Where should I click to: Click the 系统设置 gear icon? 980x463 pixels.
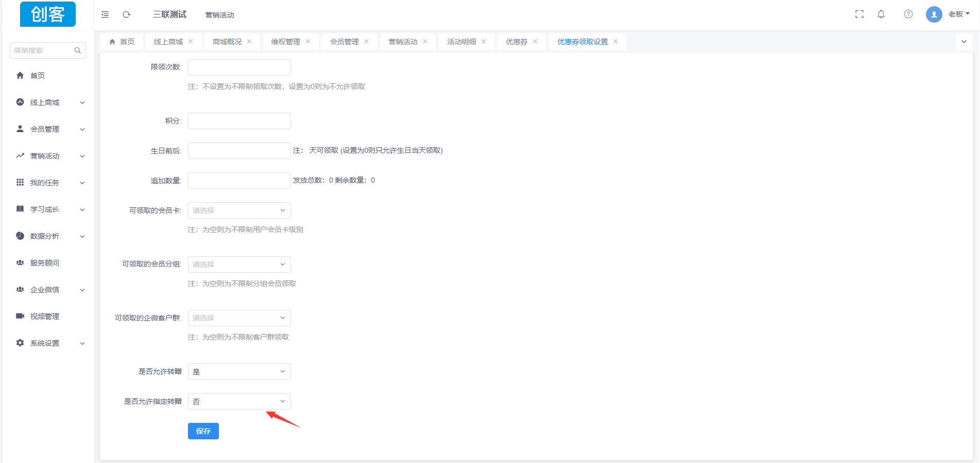[x=20, y=343]
